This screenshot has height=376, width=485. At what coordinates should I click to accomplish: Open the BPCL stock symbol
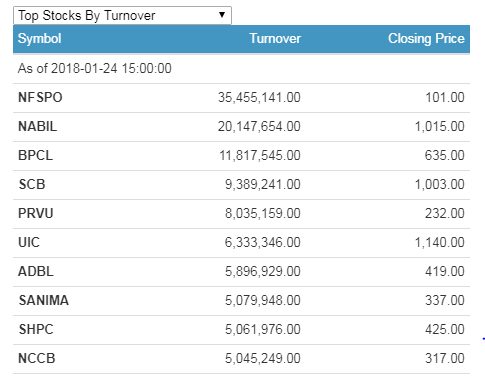point(35,155)
